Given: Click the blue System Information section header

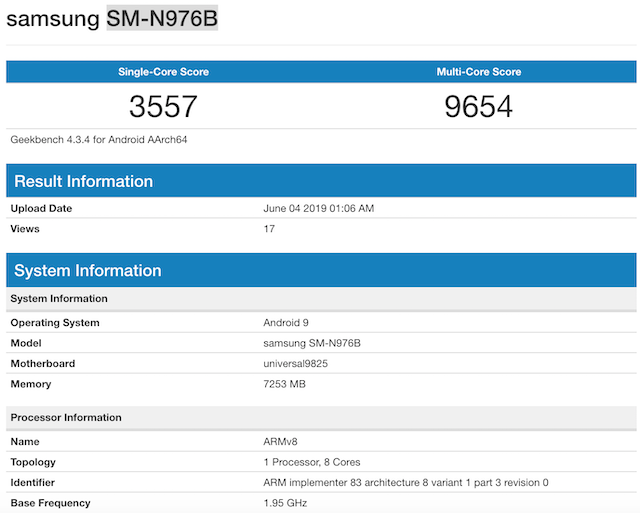Looking at the screenshot, I should (x=88, y=270).
